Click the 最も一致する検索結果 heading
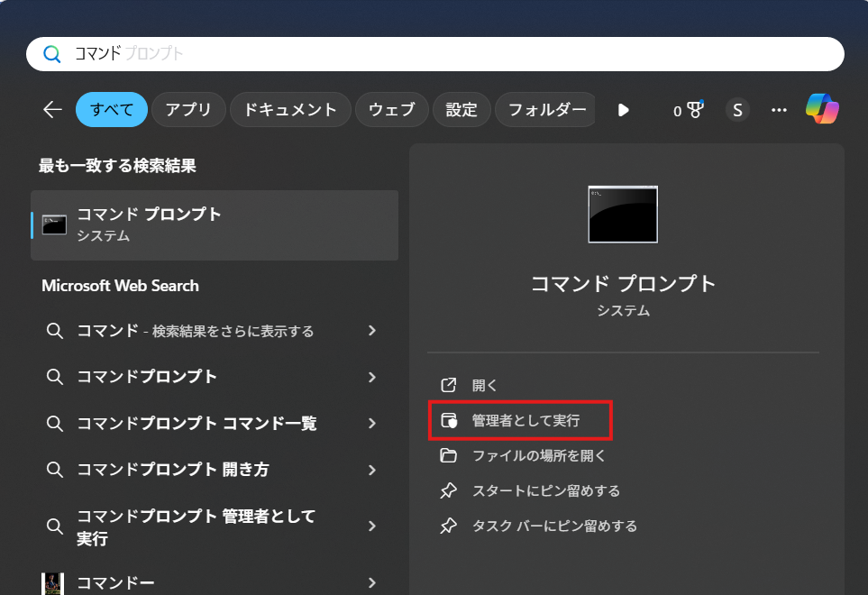This screenshot has height=595, width=868. point(117,166)
